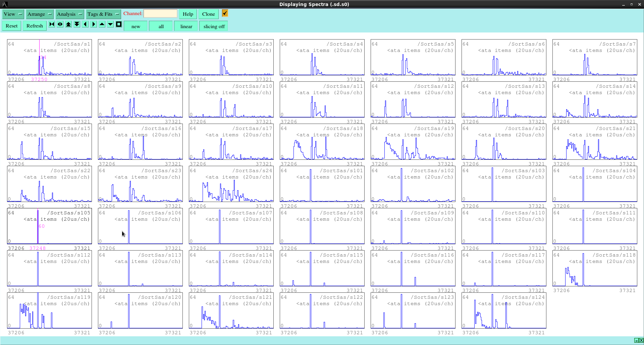This screenshot has width=644, height=345.
Task: Select the /SortSas/s113 spectrum panel
Action: tap(140, 268)
